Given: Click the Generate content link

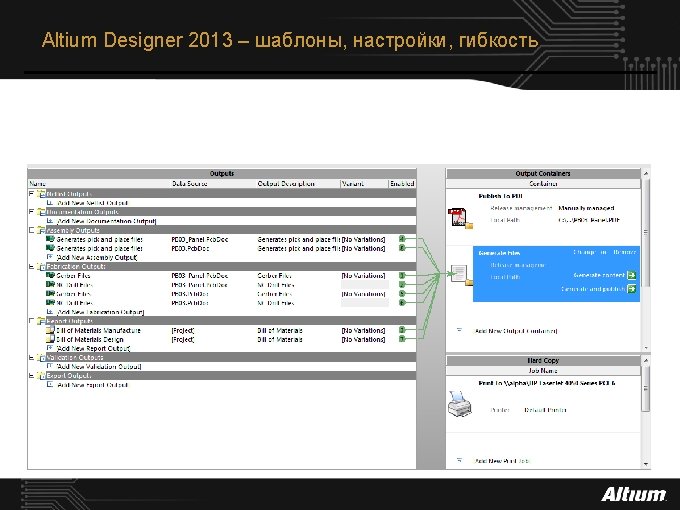Looking at the screenshot, I should (599, 275).
